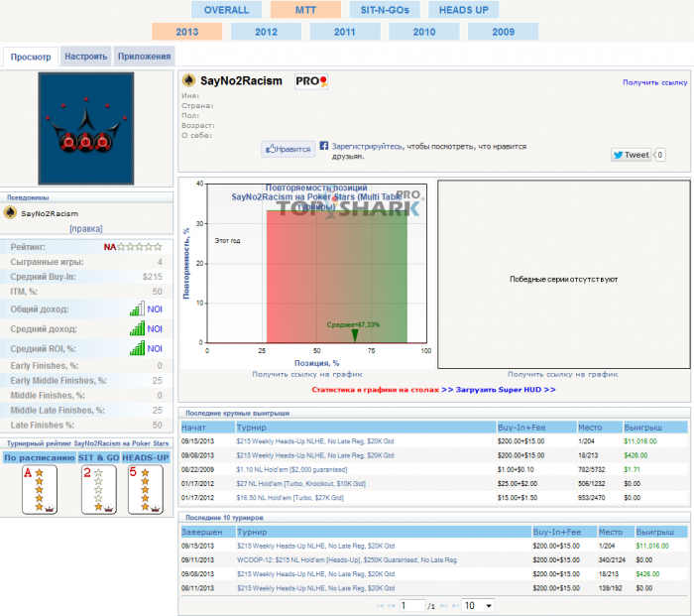Click the Facebook Нравится like button
Screen dimensions: 694x616
(x=289, y=149)
